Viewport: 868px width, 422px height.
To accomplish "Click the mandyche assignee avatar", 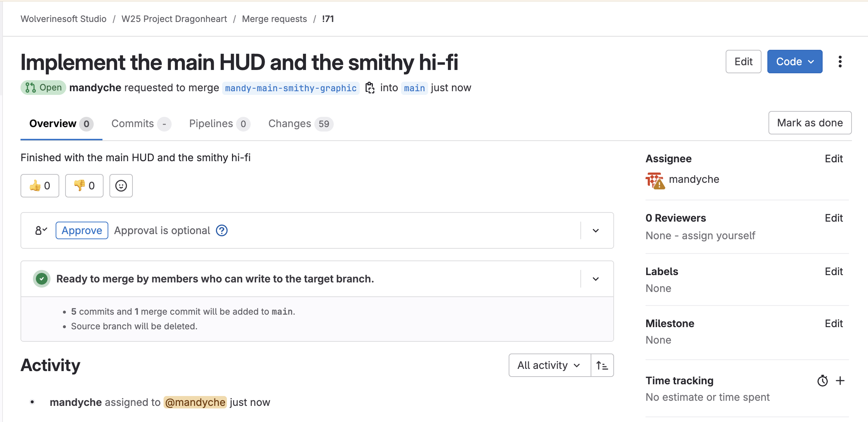I will (x=655, y=180).
